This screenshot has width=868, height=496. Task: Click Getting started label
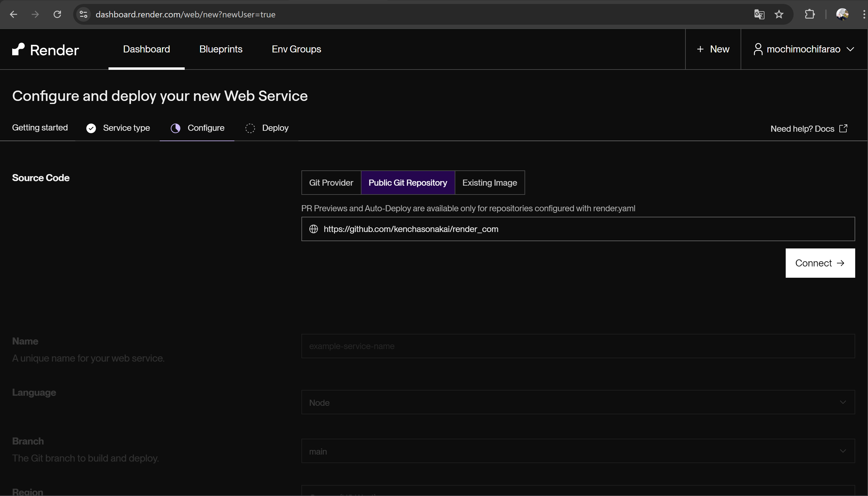(x=40, y=128)
